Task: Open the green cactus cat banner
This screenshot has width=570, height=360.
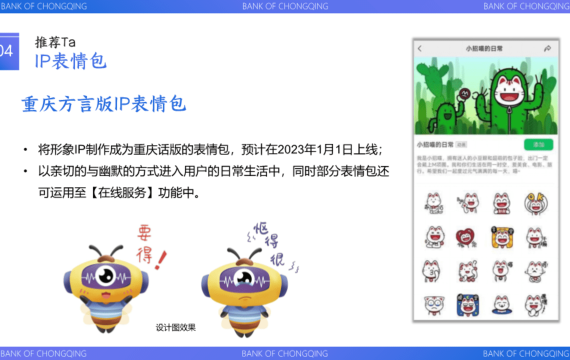Action: click(x=486, y=96)
